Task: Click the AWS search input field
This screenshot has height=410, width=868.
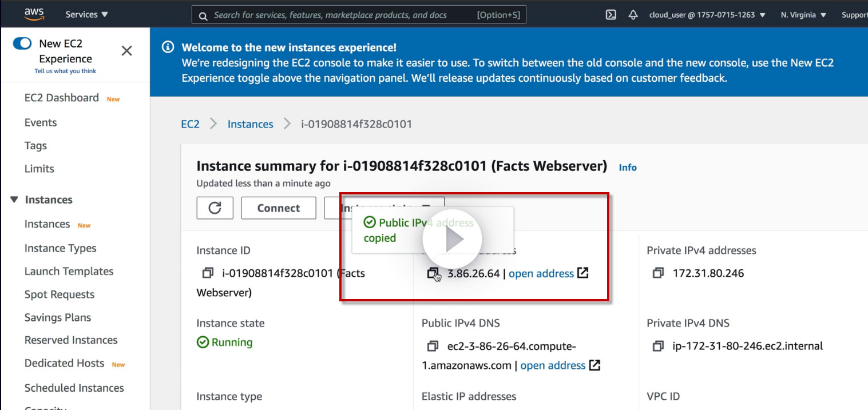Action: point(343,15)
